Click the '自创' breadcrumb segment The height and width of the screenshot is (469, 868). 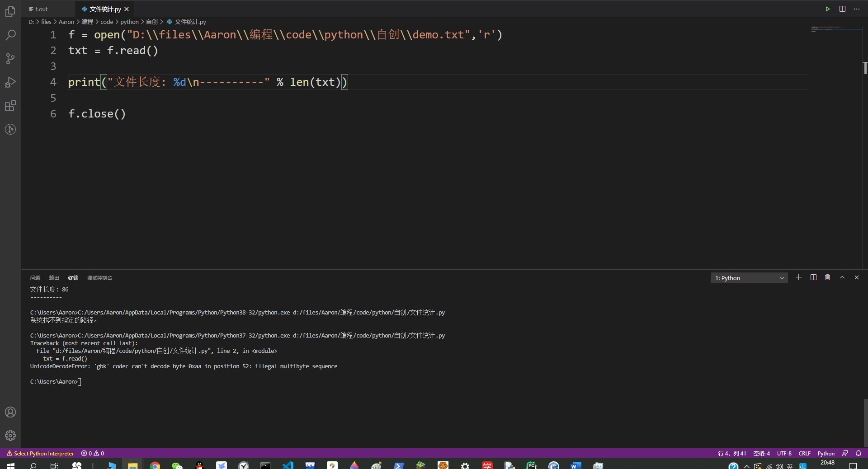coord(152,22)
